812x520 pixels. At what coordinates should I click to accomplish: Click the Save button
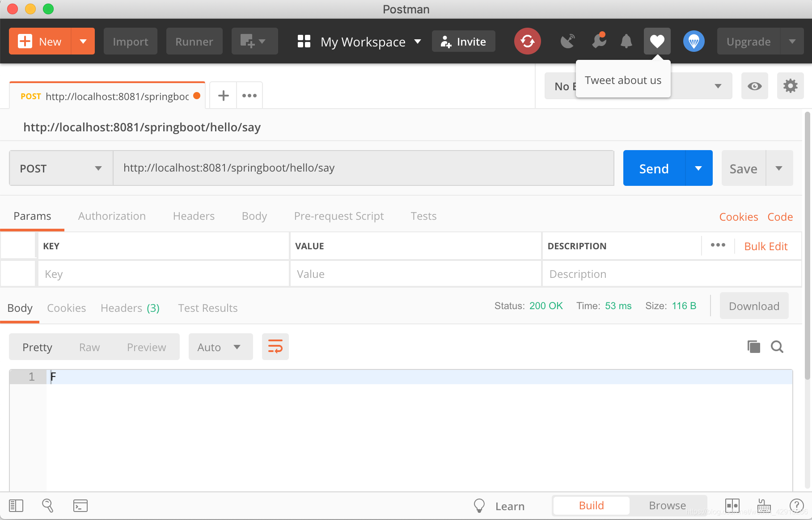(743, 168)
